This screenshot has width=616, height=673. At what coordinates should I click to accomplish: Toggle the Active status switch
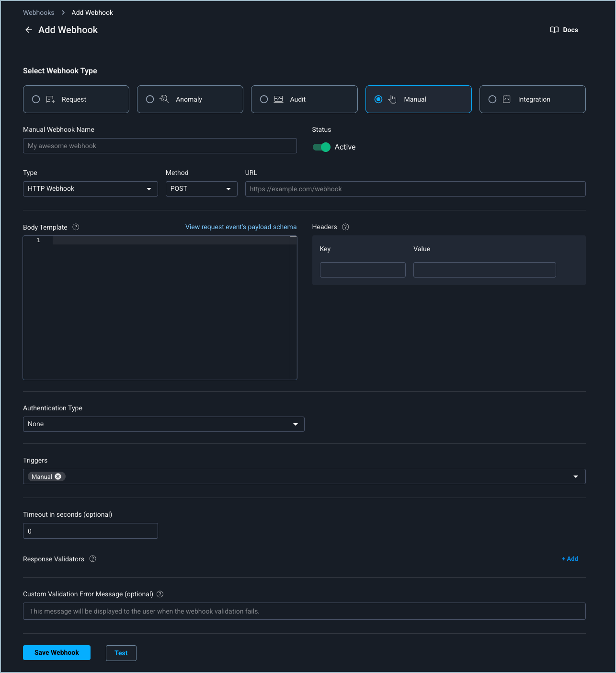pyautogui.click(x=321, y=147)
